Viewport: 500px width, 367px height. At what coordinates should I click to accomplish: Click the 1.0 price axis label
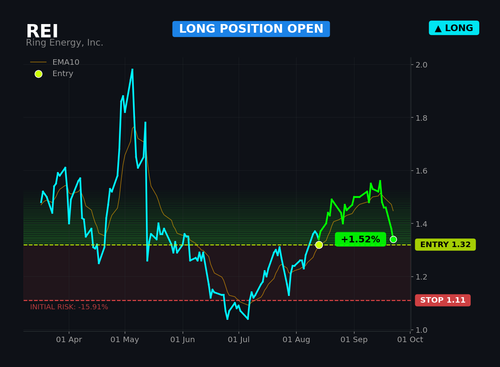tap(421, 330)
